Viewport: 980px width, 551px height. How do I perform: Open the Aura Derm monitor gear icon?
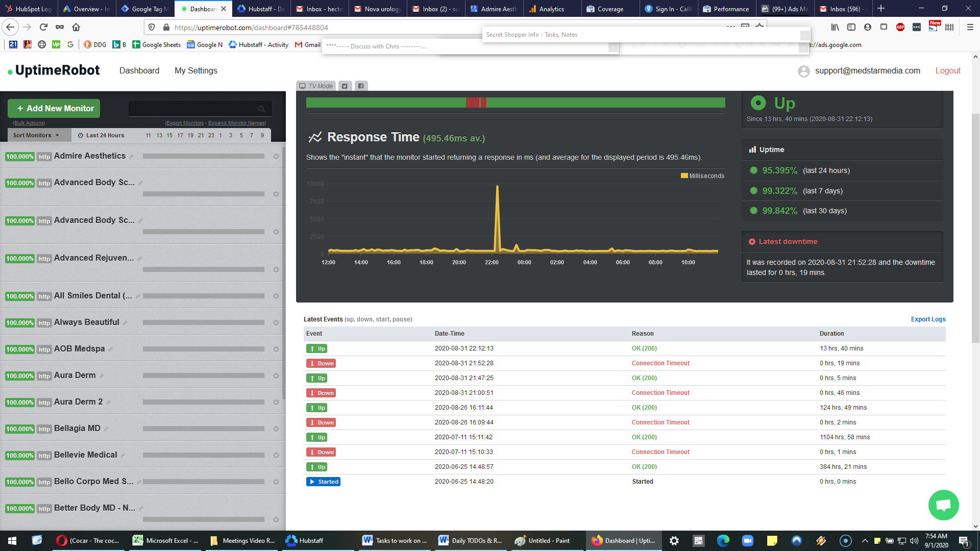pos(276,376)
